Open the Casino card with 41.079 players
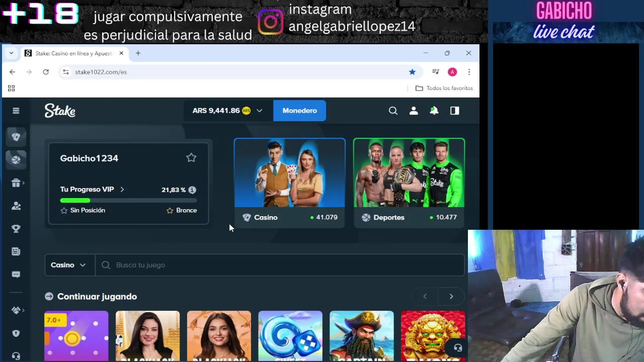644x362 pixels. point(290,183)
